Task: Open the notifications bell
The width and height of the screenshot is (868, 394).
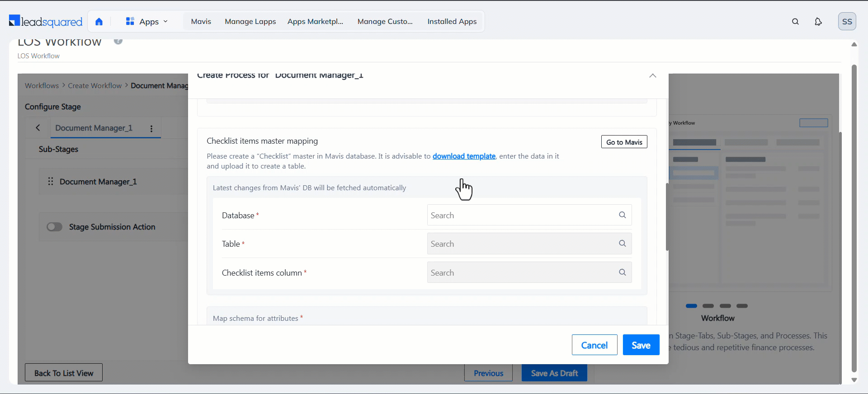Action: coord(818,21)
